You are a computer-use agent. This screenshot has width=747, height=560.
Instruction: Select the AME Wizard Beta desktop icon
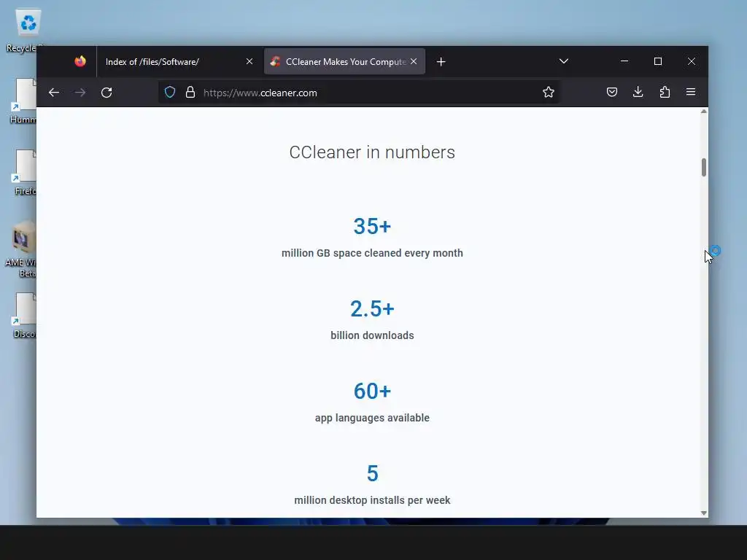point(22,249)
